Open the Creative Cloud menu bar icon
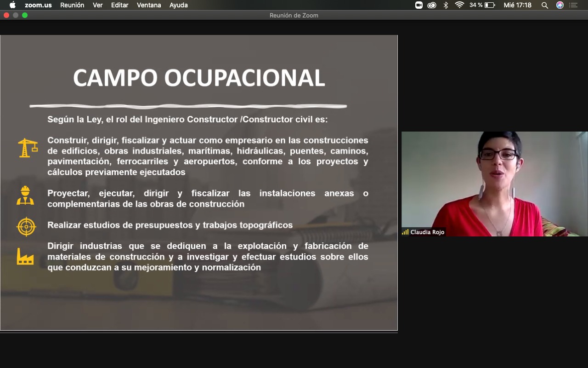 click(432, 5)
